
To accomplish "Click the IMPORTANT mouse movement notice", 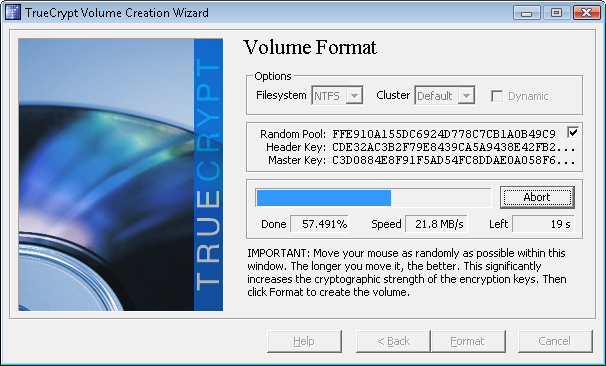I will tap(407, 272).
